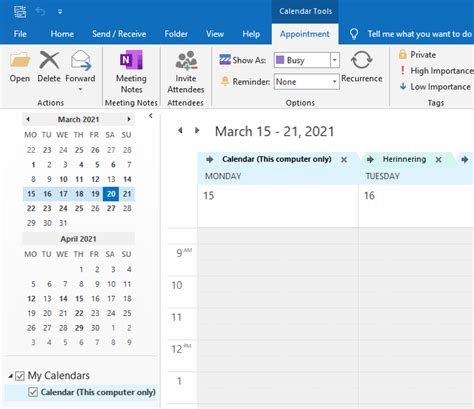Viewport: 474px width, 409px height.
Task: Collapse the My Calendars group triangle
Action: [11, 376]
